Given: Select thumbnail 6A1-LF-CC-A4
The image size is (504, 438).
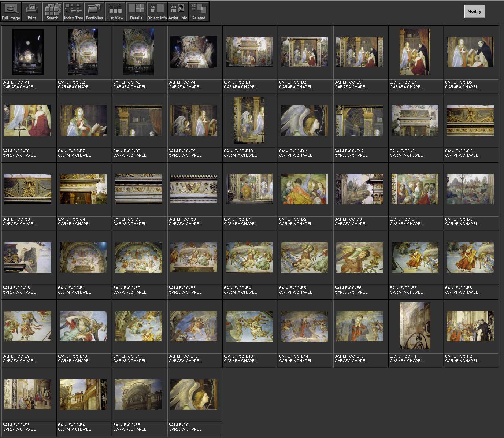Looking at the screenshot, I should click(x=194, y=52).
